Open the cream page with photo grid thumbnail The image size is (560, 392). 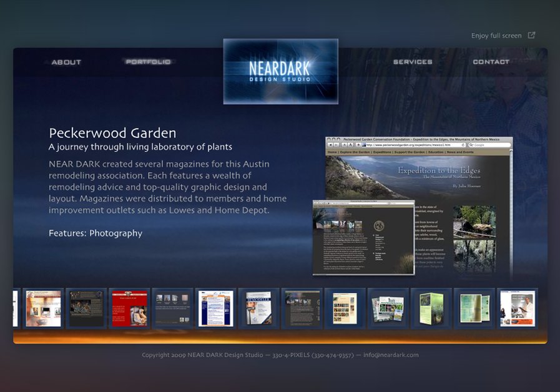point(345,308)
